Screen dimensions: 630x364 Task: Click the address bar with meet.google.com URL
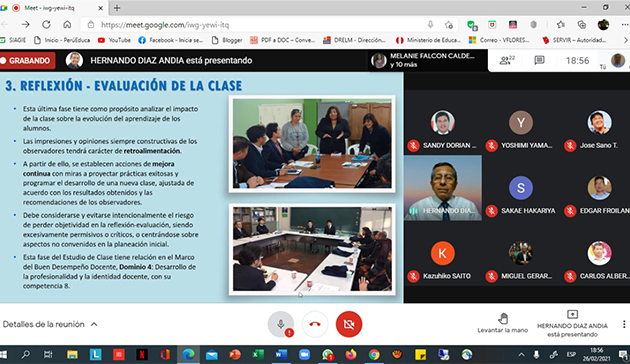point(257,25)
